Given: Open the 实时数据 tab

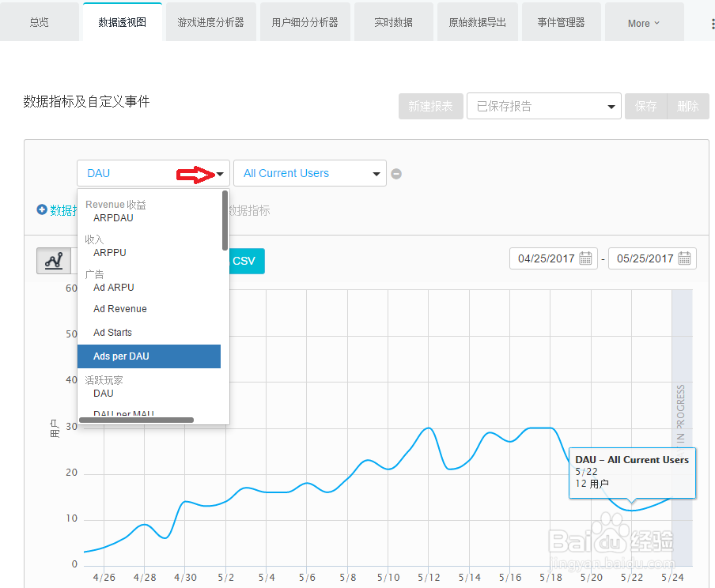Looking at the screenshot, I should click(393, 22).
